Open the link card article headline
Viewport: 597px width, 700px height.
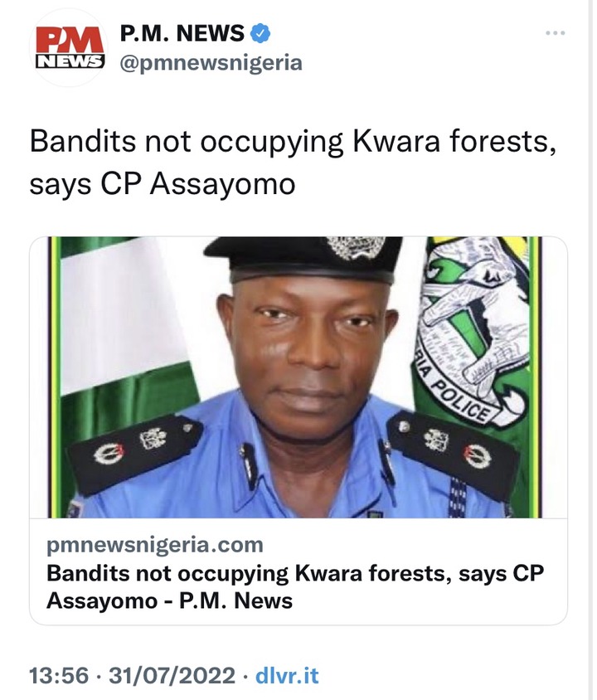(x=295, y=586)
